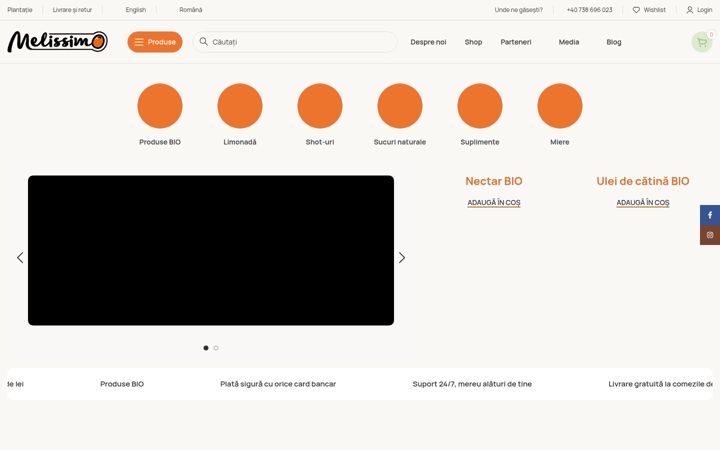
Task: Open the shopping cart icon
Action: [702, 42]
